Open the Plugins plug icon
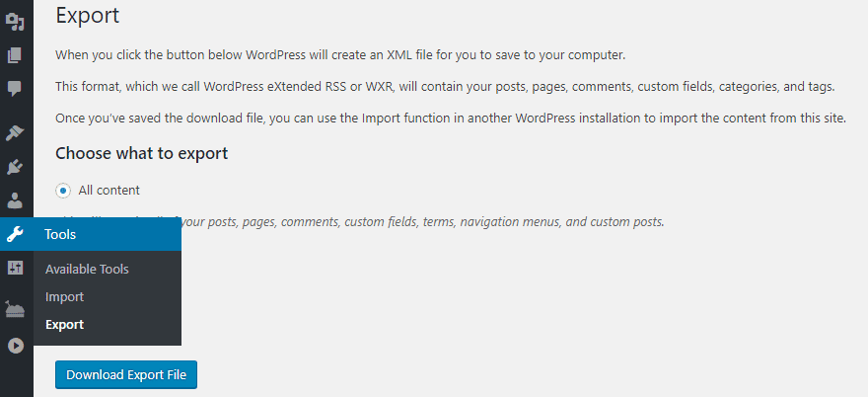868x397 pixels. tap(15, 166)
